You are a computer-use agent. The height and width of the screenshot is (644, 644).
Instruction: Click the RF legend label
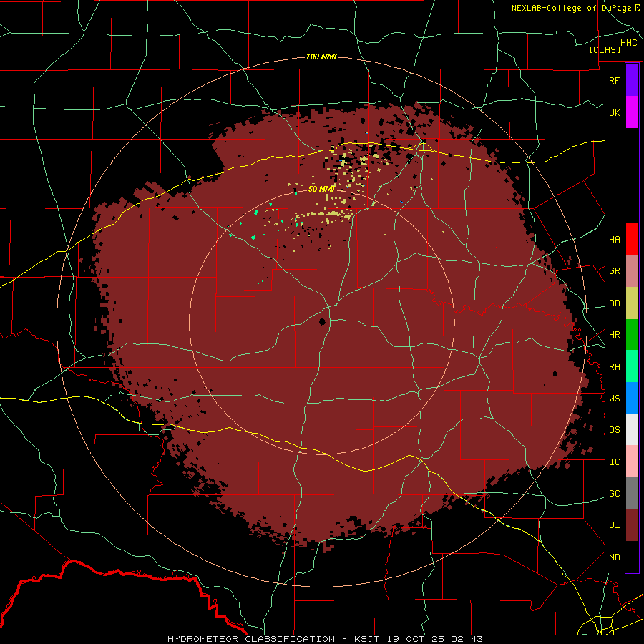coord(614,80)
